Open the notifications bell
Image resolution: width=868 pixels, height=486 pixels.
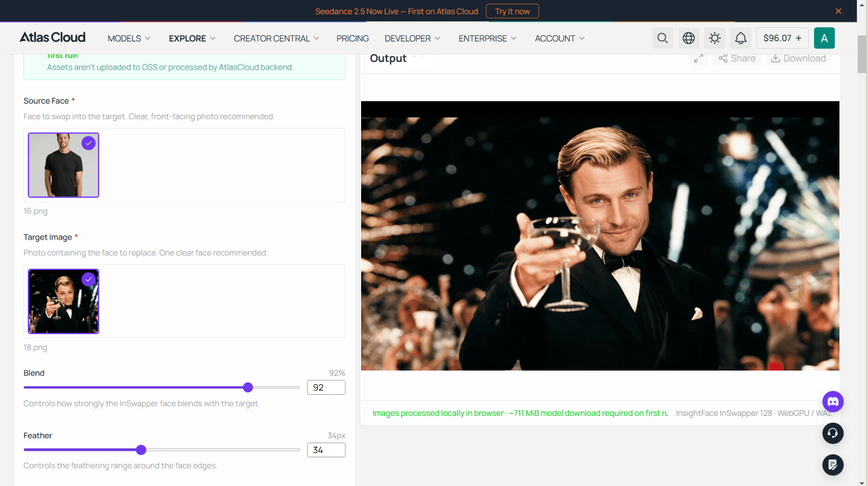click(741, 38)
